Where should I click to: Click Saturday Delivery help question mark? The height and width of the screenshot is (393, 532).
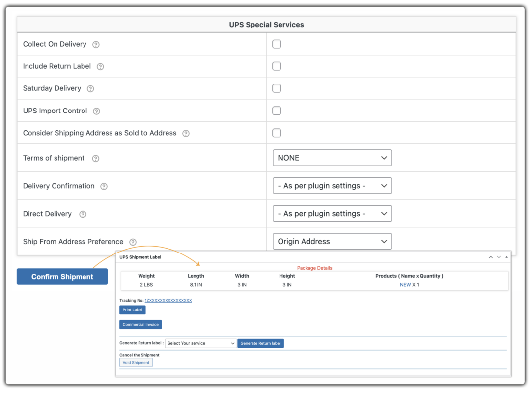click(90, 89)
